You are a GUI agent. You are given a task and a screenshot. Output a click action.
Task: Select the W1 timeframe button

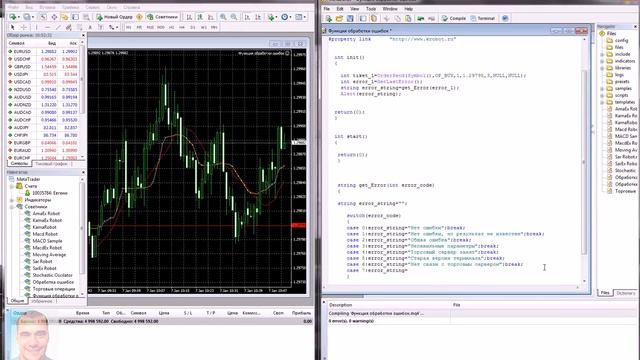pos(204,27)
